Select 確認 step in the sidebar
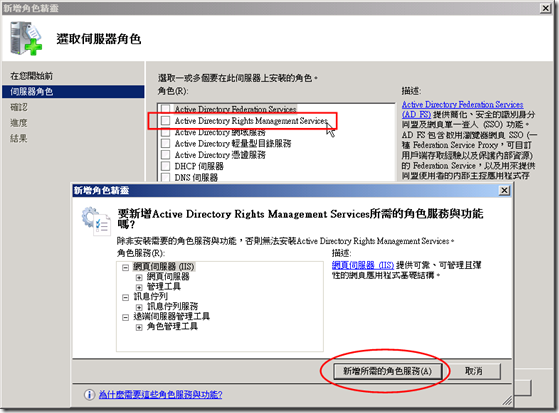 [x=19, y=107]
